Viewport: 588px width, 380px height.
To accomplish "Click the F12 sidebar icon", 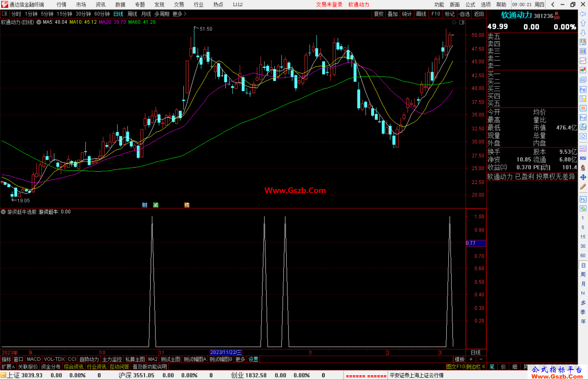I will point(583,118).
